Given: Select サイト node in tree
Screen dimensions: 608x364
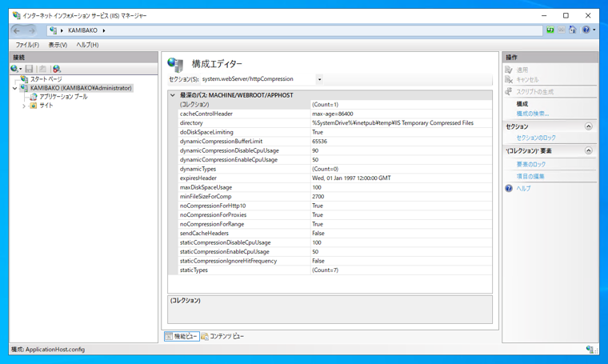Looking at the screenshot, I should pyautogui.click(x=46, y=106).
